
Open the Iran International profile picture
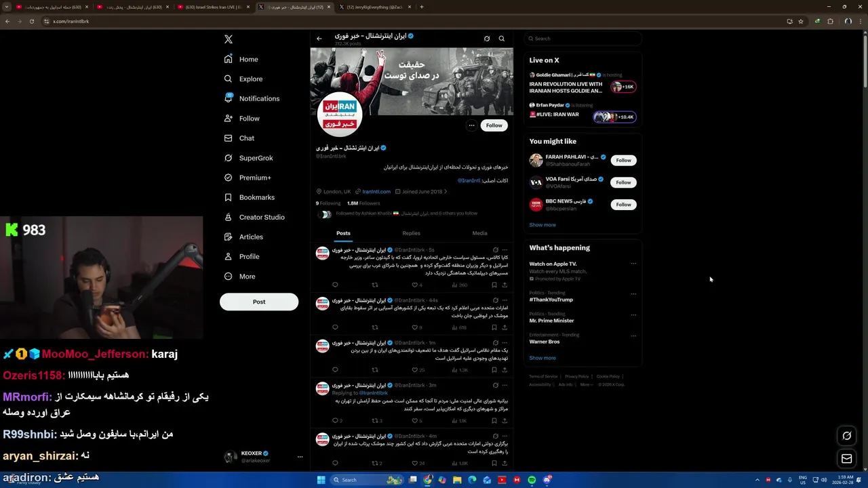coord(340,115)
